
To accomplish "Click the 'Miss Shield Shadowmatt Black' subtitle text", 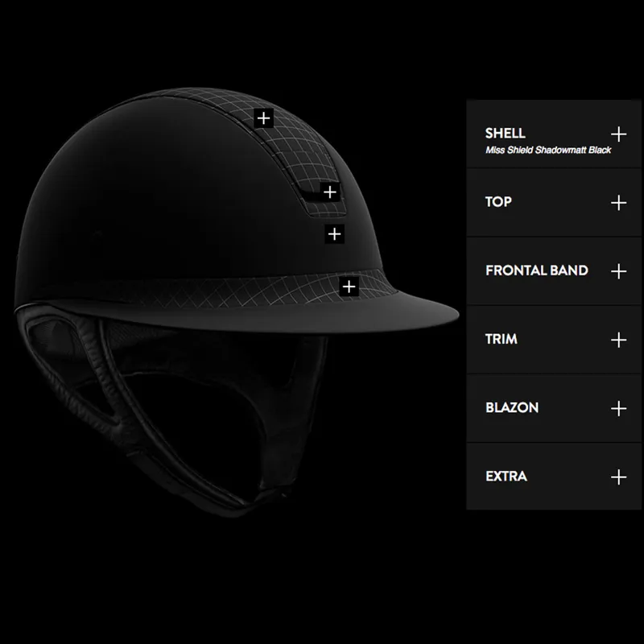I will [547, 151].
